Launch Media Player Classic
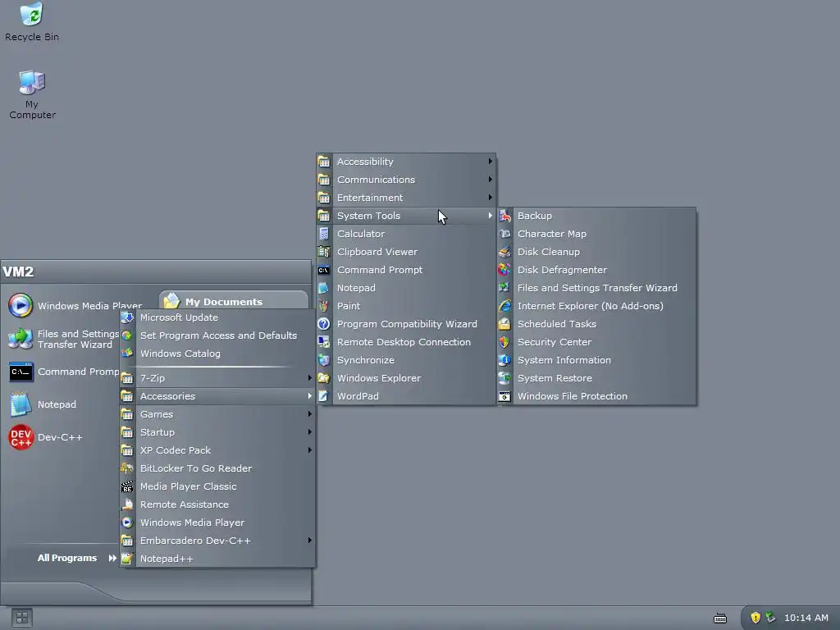This screenshot has height=630, width=840. [217, 486]
